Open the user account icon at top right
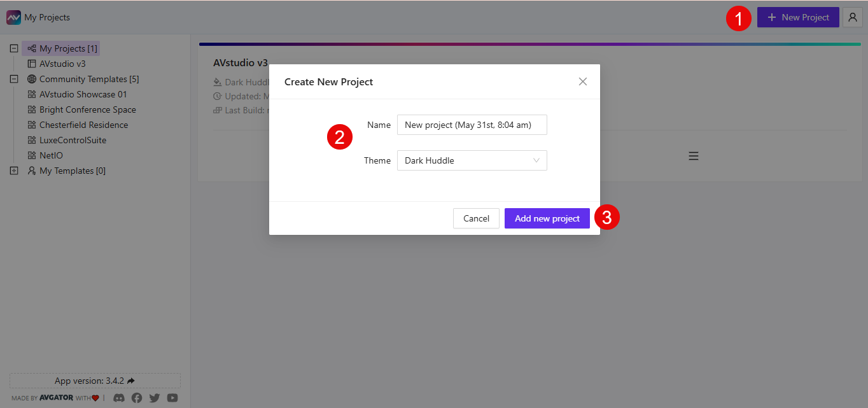The width and height of the screenshot is (868, 408). [853, 17]
